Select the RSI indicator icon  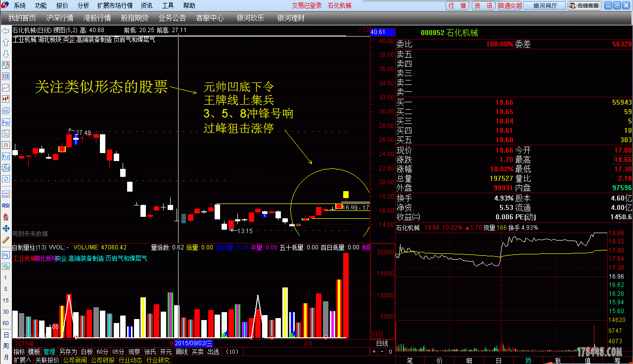(x=6, y=205)
